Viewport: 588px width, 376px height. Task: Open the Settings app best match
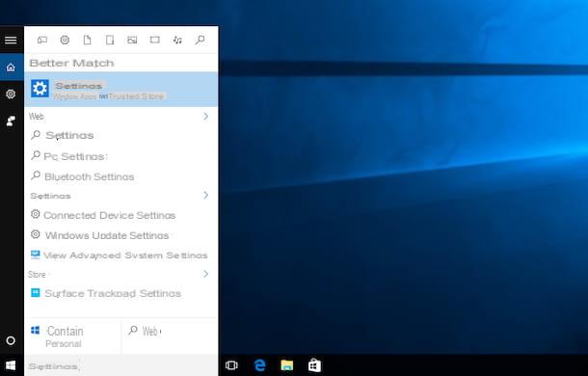point(121,90)
